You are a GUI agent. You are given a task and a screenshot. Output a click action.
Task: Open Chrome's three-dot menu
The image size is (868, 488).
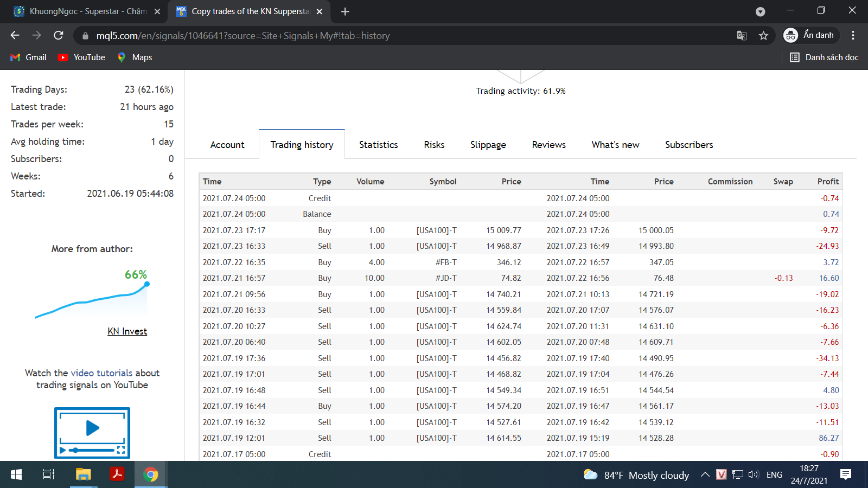tap(853, 36)
